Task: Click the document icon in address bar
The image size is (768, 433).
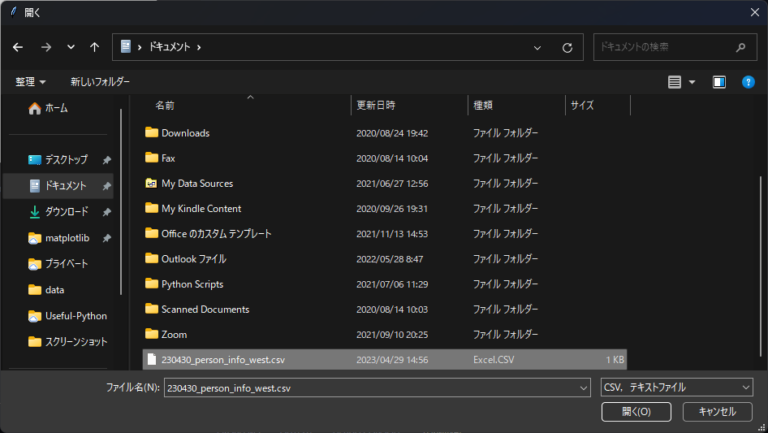Action: click(126, 47)
